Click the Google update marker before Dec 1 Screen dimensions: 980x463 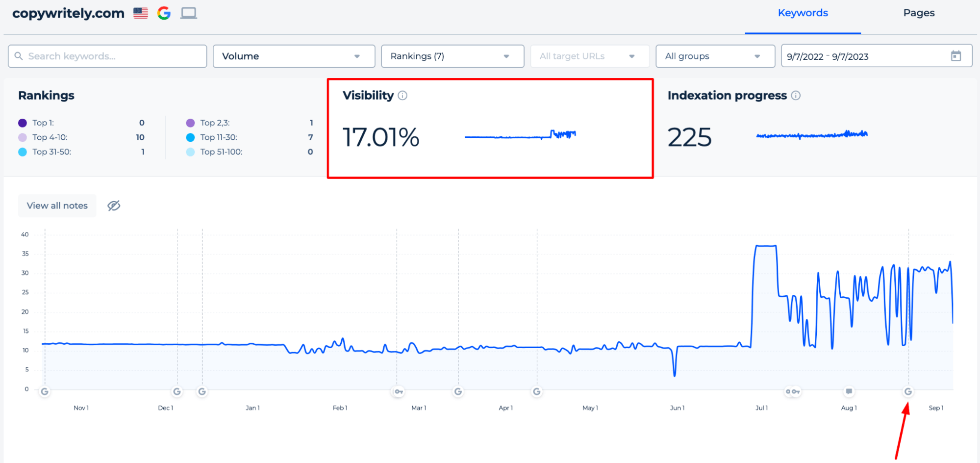click(177, 391)
